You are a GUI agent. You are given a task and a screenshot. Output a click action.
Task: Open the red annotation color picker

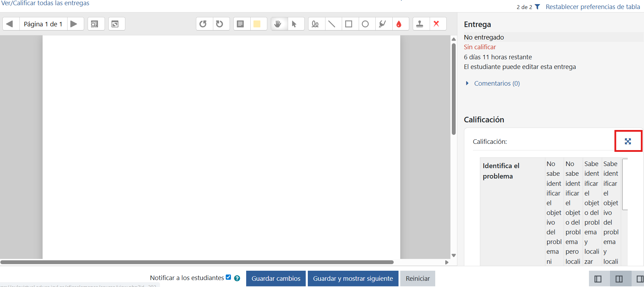(399, 24)
